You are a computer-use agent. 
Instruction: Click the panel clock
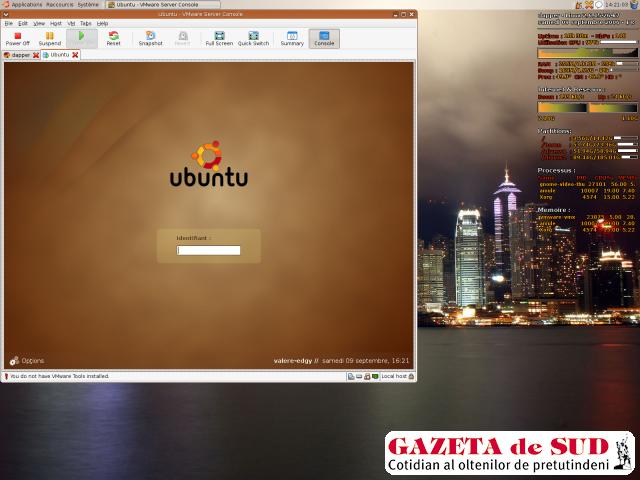[x=617, y=4]
